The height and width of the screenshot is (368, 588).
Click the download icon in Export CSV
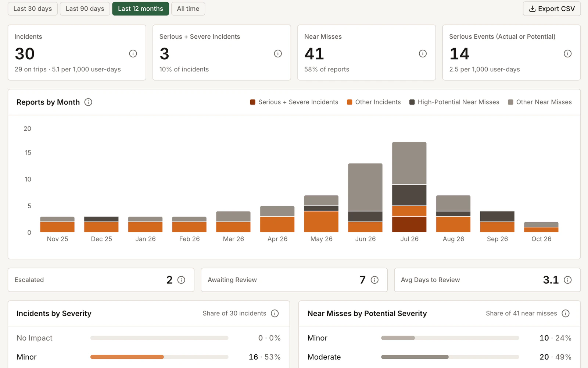[532, 9]
